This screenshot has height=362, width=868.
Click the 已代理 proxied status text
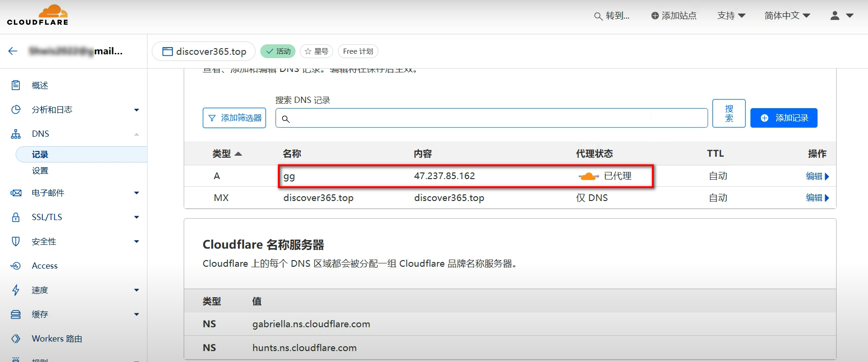coord(618,176)
